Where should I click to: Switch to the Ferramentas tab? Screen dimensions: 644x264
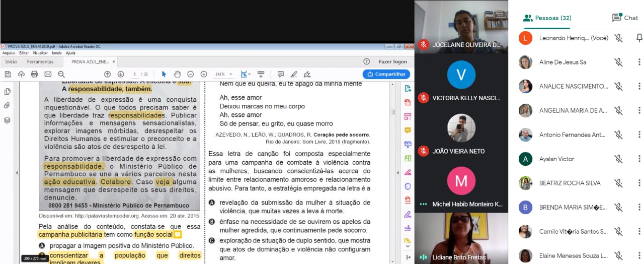click(x=40, y=61)
